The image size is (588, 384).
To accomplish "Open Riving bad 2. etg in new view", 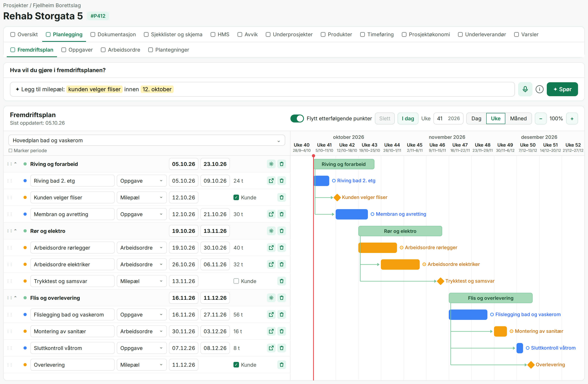I will (x=271, y=181).
